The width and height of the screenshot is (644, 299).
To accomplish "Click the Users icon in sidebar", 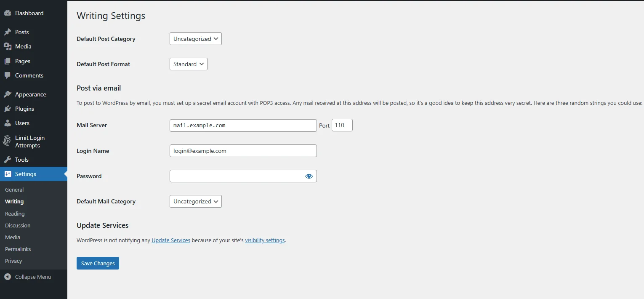I will tap(8, 123).
